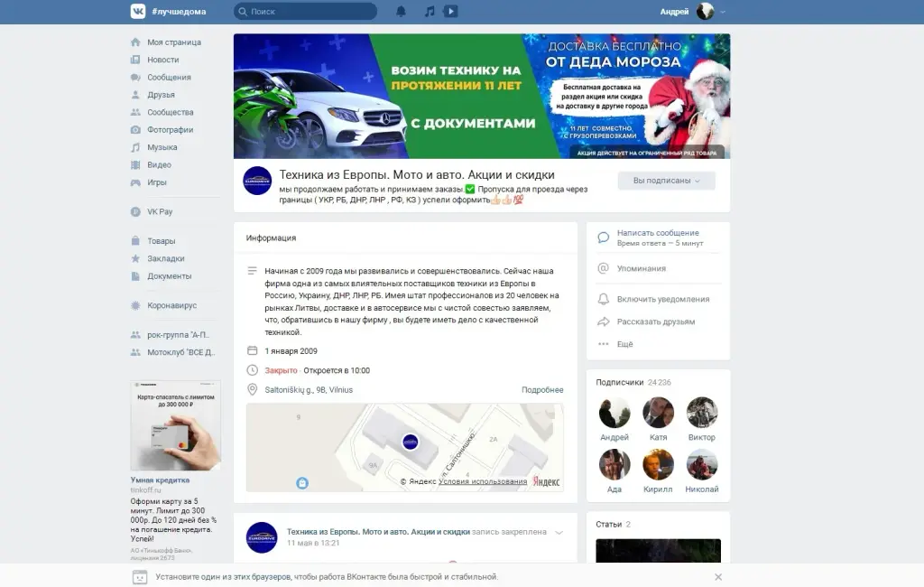Click the share arrow icon
The height and width of the screenshot is (587, 924).
coord(604,321)
